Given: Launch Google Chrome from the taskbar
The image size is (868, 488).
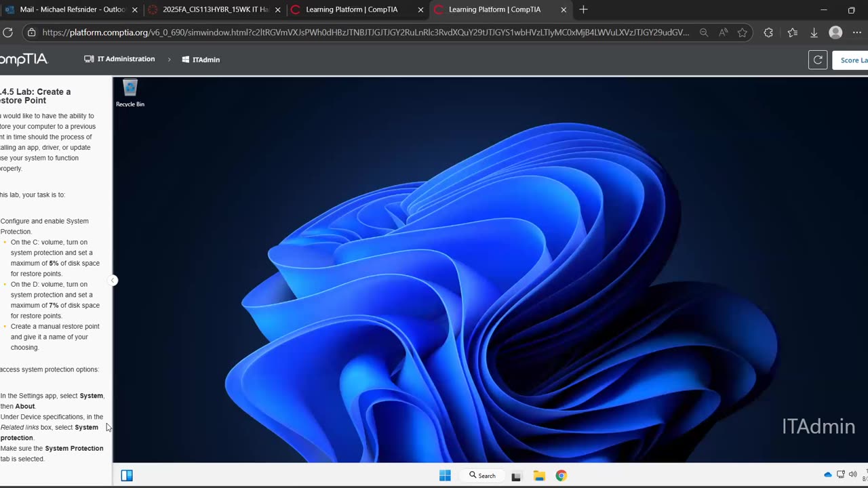Looking at the screenshot, I should point(561,476).
